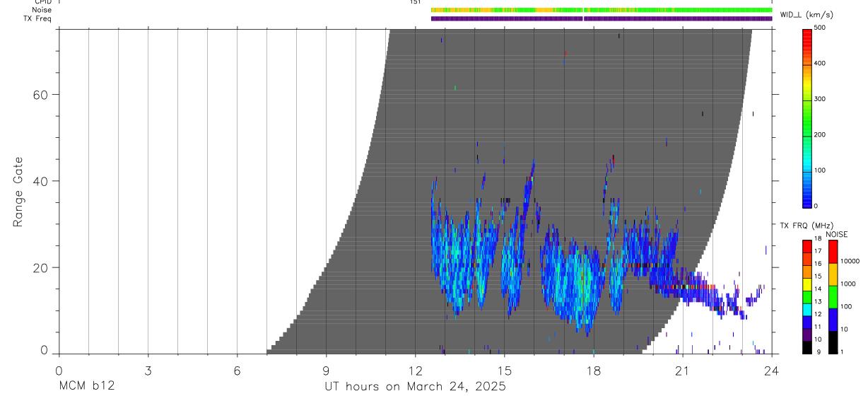Click the 'NOISE' legend title

coord(838,234)
